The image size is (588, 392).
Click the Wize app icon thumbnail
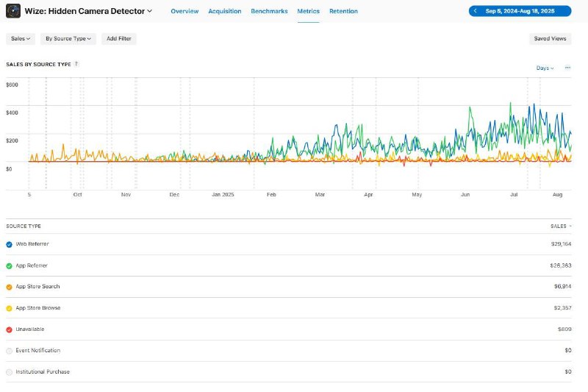point(13,11)
